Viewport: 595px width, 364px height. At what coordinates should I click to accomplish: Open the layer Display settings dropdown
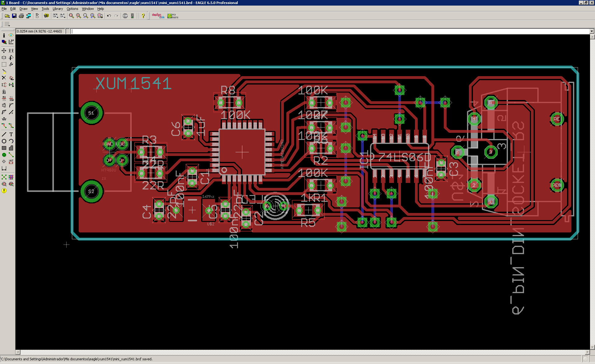tap(4, 42)
